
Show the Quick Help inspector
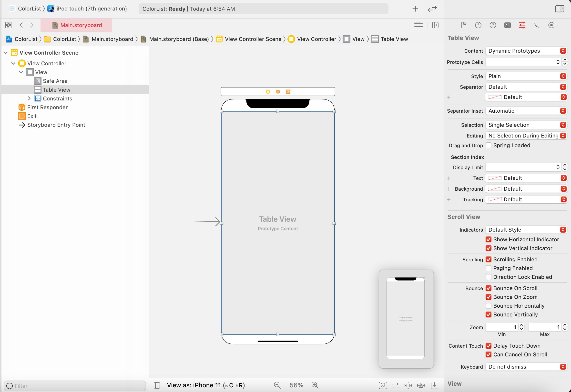pyautogui.click(x=493, y=25)
